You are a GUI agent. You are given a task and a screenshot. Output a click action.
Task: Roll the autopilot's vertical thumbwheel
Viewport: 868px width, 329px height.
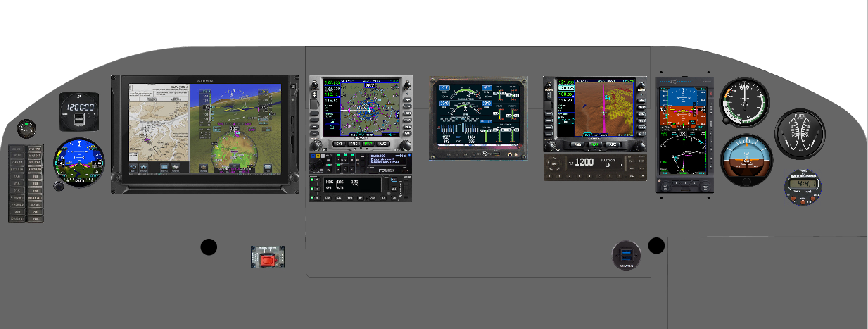406,188
